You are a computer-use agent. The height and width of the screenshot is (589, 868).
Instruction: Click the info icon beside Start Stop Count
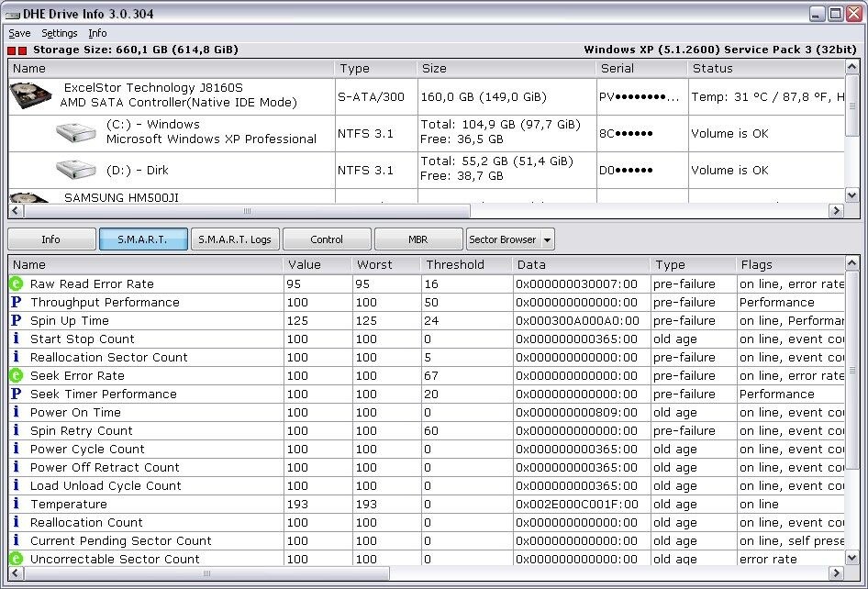(16, 339)
